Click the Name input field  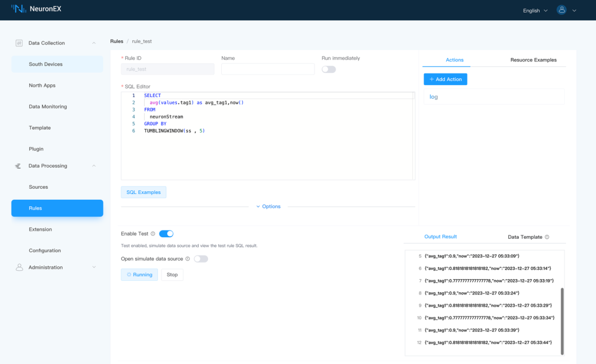(x=268, y=69)
